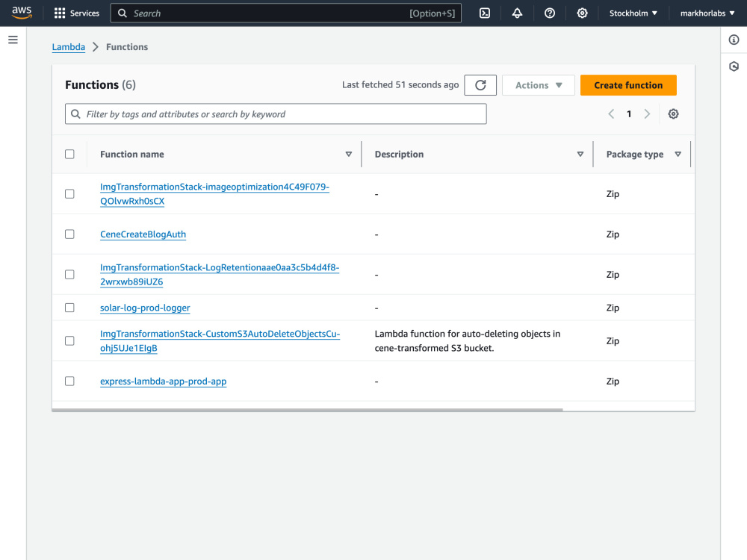
Task: Click the horizontal table scrollbar
Action: pyautogui.click(x=307, y=409)
